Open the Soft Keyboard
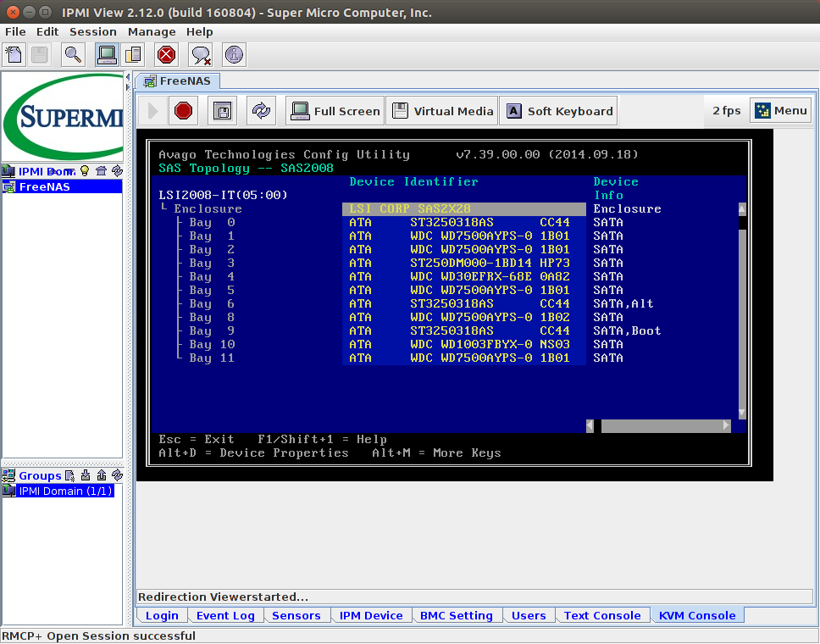Viewport: 820px width, 644px height. (558, 111)
